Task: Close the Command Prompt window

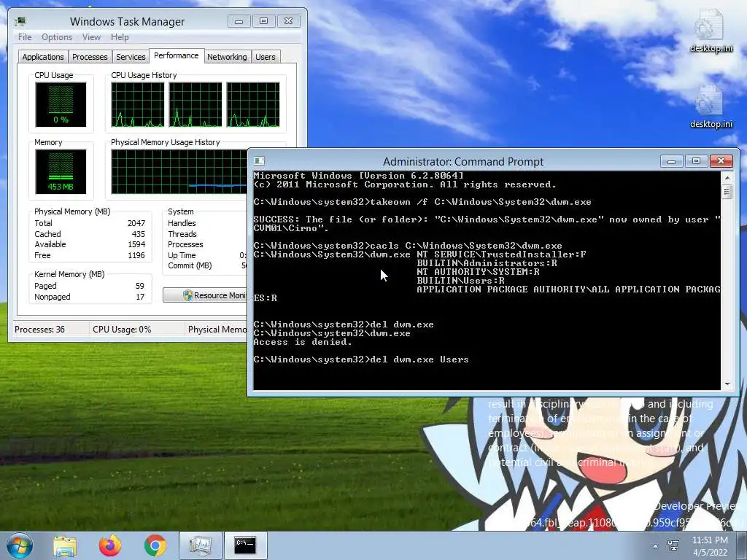Action: click(721, 161)
